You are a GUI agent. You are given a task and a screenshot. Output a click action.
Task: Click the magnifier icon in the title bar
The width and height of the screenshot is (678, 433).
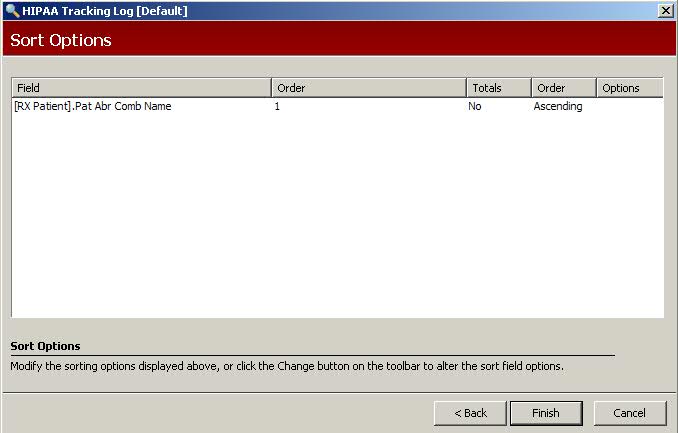[11, 10]
